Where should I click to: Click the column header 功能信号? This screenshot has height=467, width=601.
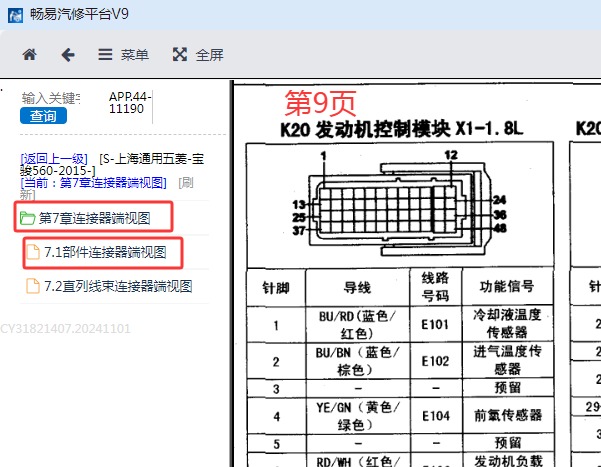(507, 286)
